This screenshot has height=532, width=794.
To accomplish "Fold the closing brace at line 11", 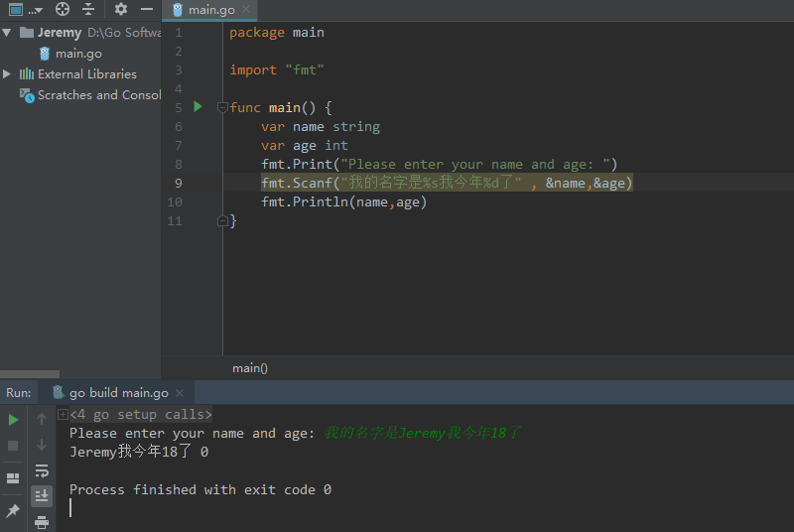I will tap(221, 220).
